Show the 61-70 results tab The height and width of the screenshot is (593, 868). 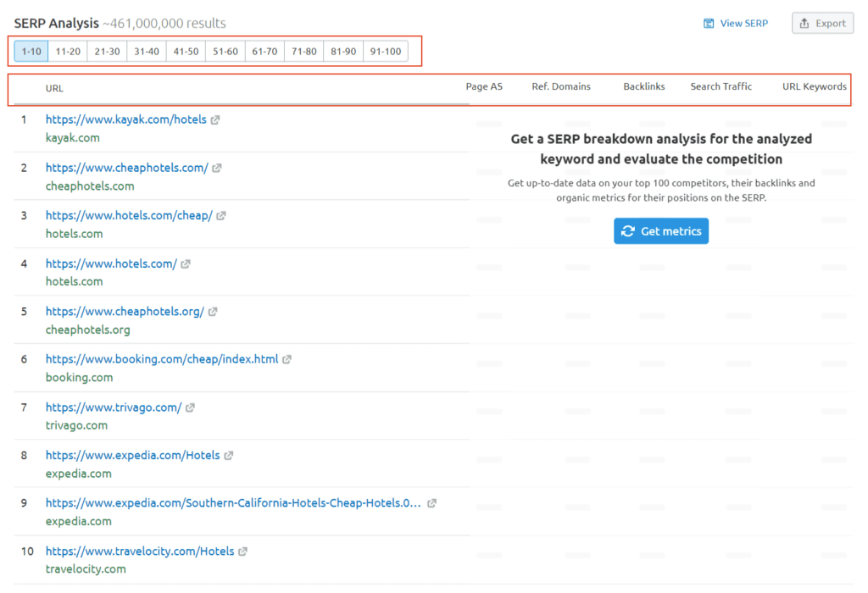pos(264,52)
